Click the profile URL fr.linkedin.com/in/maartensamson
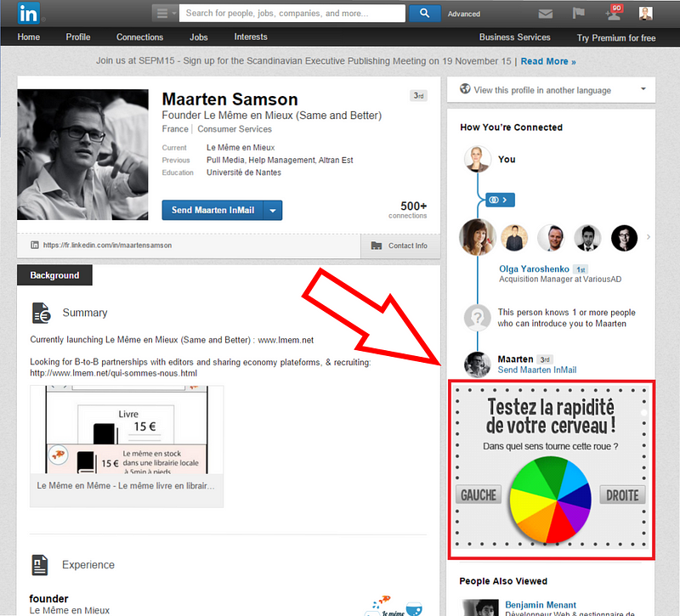This screenshot has height=616, width=680. point(107,246)
